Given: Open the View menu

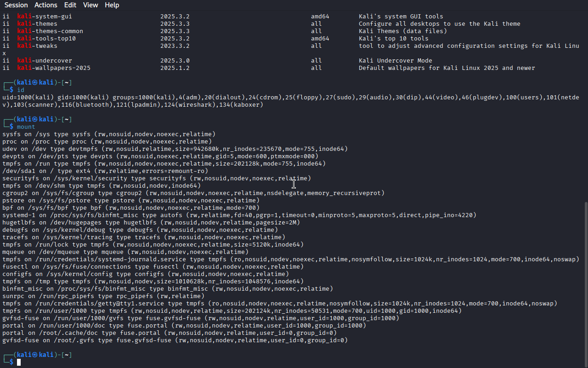Looking at the screenshot, I should (x=90, y=5).
